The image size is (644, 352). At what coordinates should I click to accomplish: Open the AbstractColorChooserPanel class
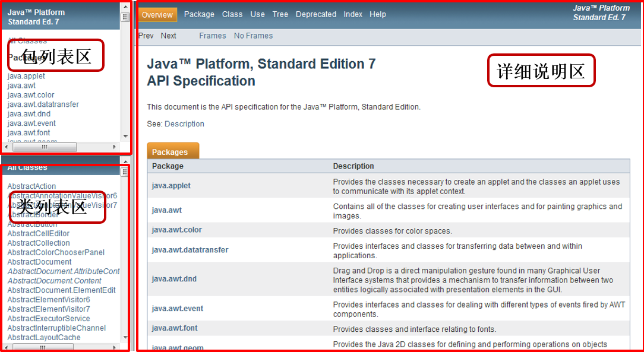(x=56, y=252)
